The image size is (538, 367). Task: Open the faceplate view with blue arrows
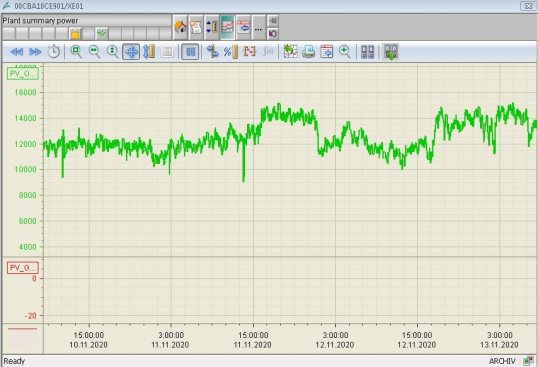pyautogui.click(x=243, y=27)
